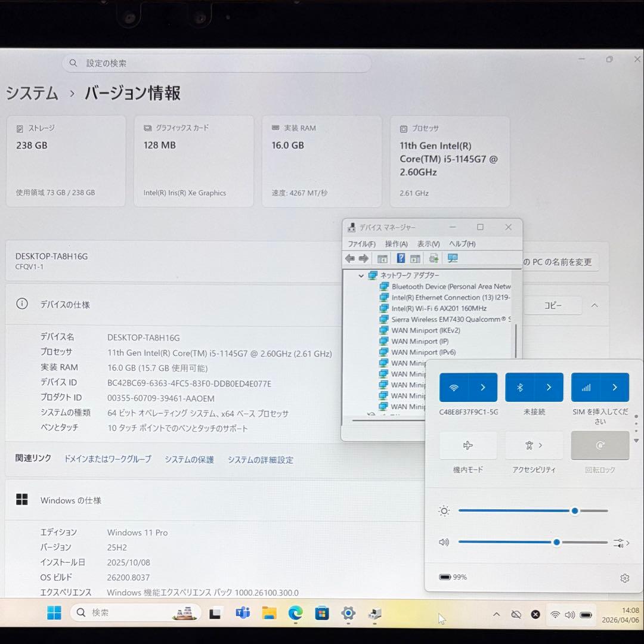Open sound output selector beside volume slider
Image resolution: width=644 pixels, height=644 pixels.
[621, 543]
